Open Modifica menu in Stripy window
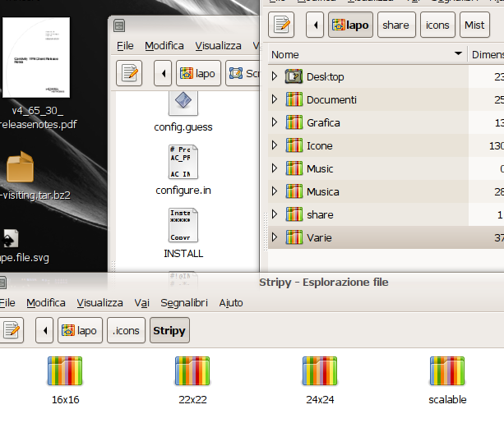The width and height of the screenshot is (504, 423). pyautogui.click(x=46, y=303)
